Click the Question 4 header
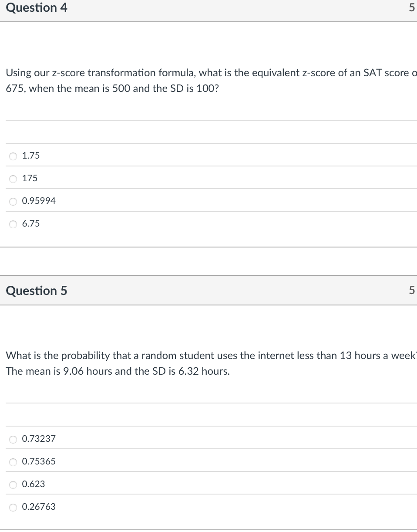This screenshot has height=532, width=417. pyautogui.click(x=37, y=7)
